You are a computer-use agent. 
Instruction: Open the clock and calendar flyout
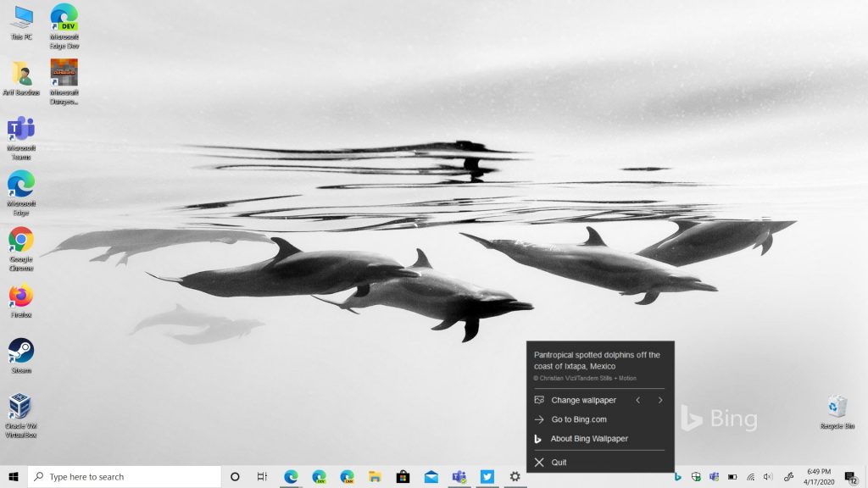pos(819,477)
